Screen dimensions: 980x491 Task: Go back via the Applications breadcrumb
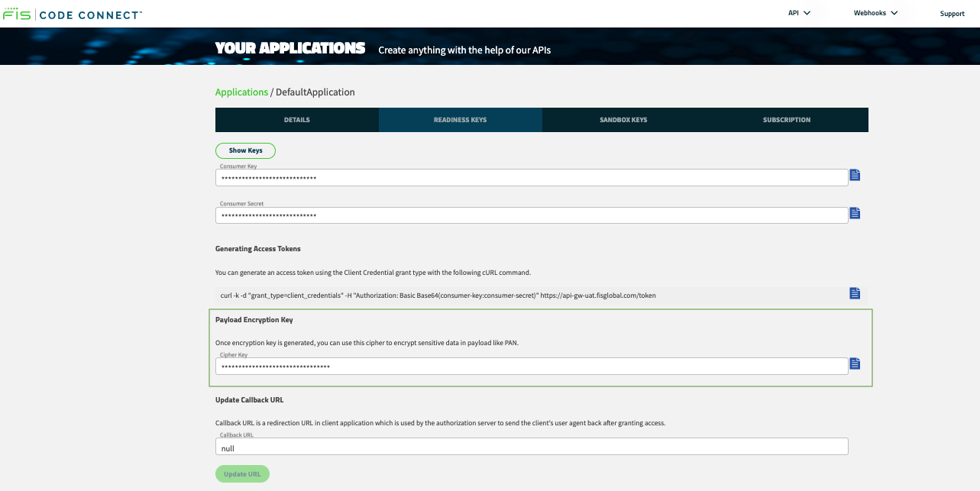pos(241,92)
